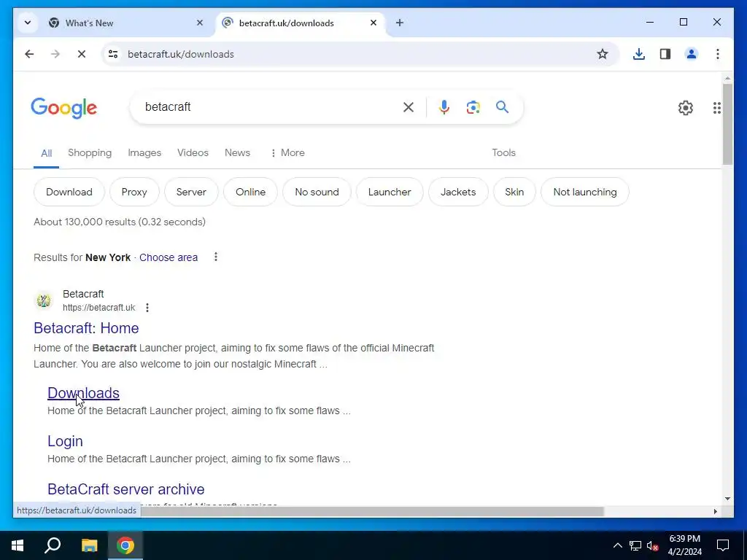Search by voice microphone icon

pyautogui.click(x=444, y=107)
